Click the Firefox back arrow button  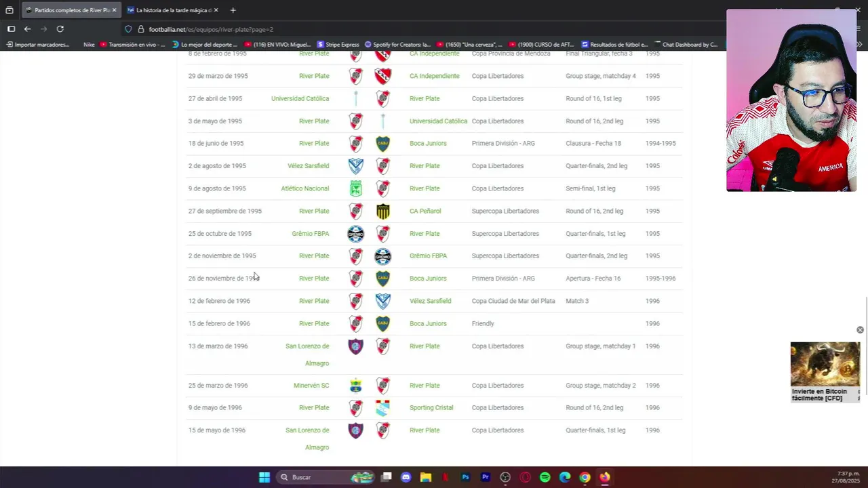point(27,29)
